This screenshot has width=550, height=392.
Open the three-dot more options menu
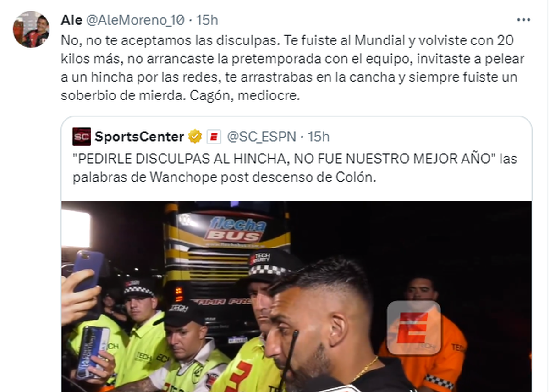pyautogui.click(x=523, y=20)
